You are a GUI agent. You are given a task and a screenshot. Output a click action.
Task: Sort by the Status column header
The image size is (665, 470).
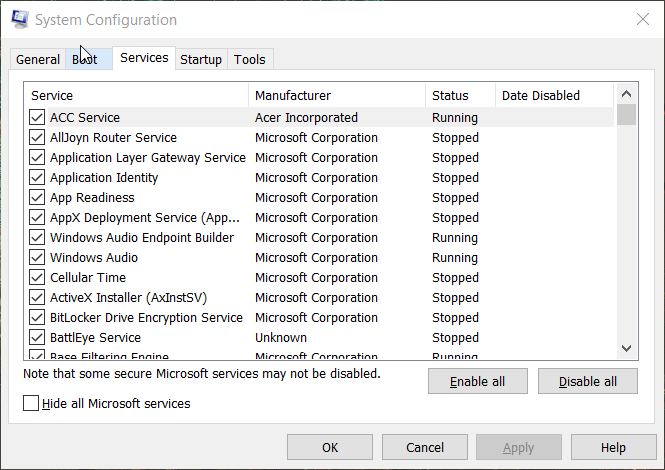(x=461, y=95)
